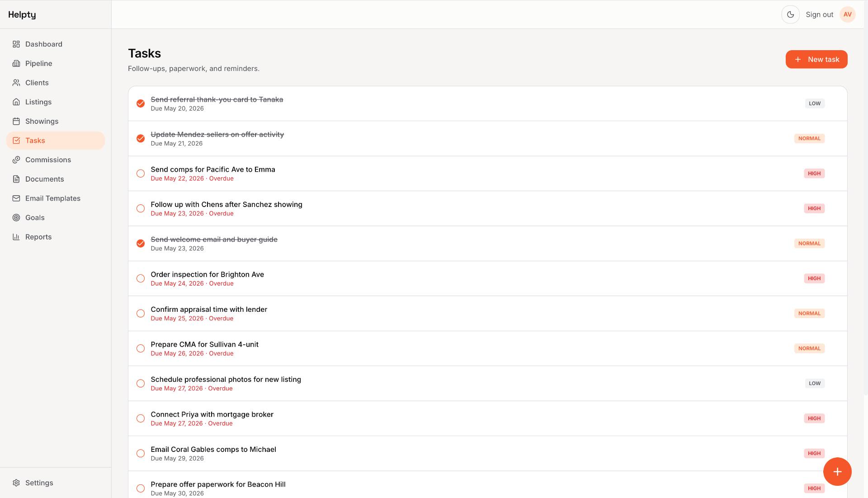
Task: Go to the Pipeline page
Action: pos(56,64)
